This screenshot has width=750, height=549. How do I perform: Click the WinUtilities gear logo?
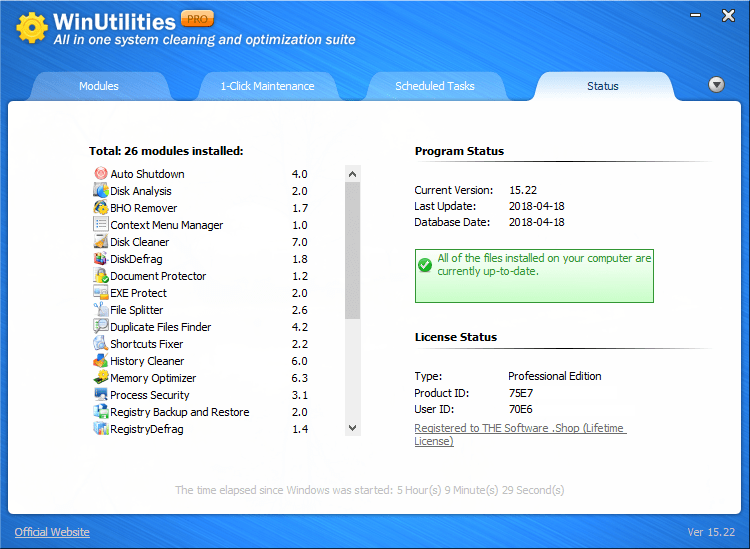coord(32,28)
